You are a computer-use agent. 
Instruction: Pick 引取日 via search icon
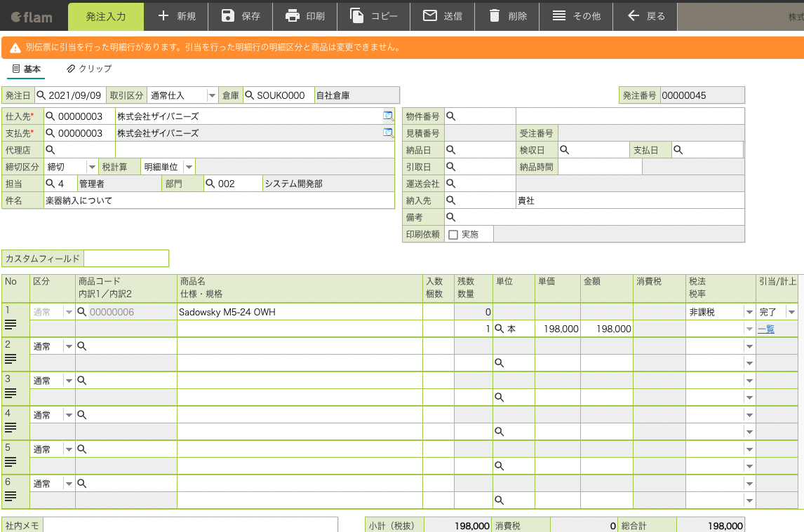[450, 167]
